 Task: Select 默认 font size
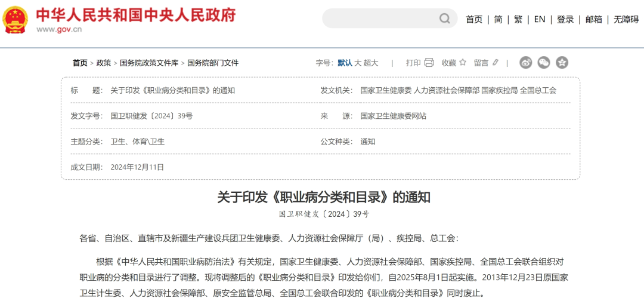pos(345,63)
